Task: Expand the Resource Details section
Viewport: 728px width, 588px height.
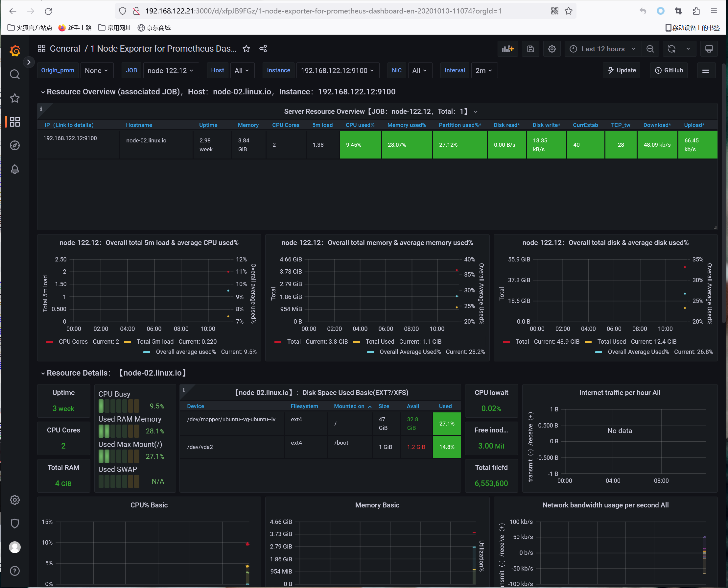Action: (43, 374)
